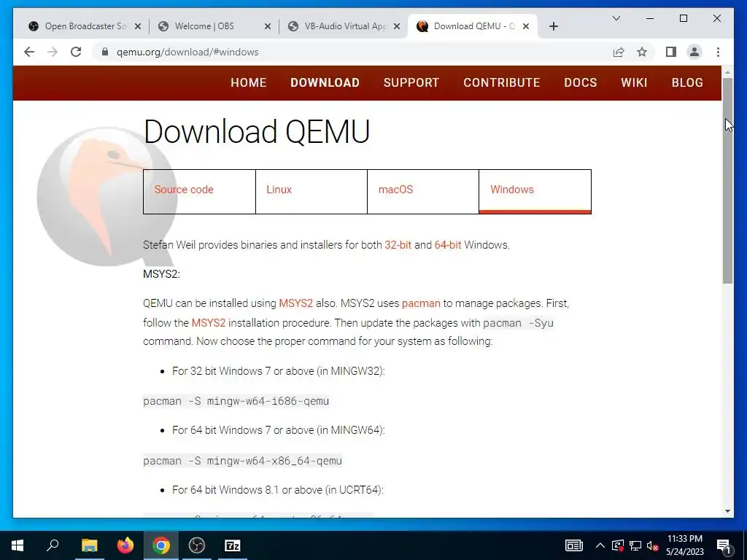Open the muted volume tray icon

(653, 545)
